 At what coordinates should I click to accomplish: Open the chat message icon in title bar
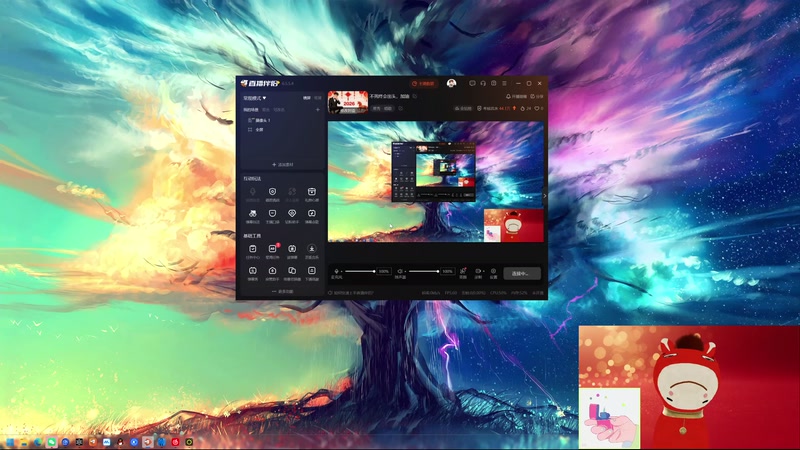pyautogui.click(x=472, y=83)
